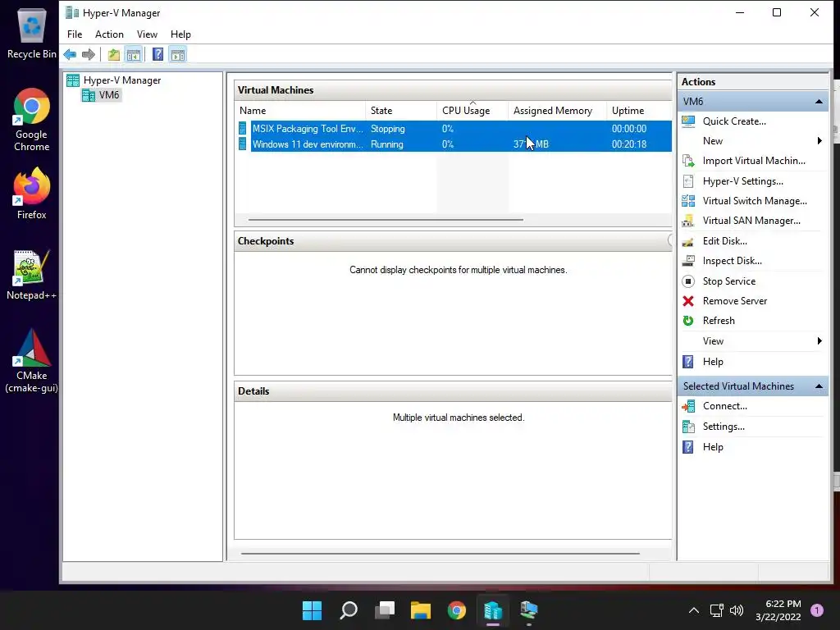Open Hyper-V Settings action
Screen dimensions: 840x630
click(742, 181)
